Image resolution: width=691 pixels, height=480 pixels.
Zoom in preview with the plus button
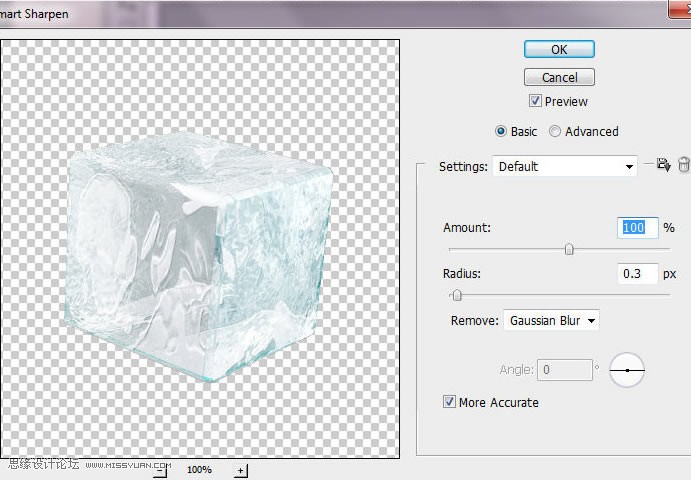click(x=241, y=471)
